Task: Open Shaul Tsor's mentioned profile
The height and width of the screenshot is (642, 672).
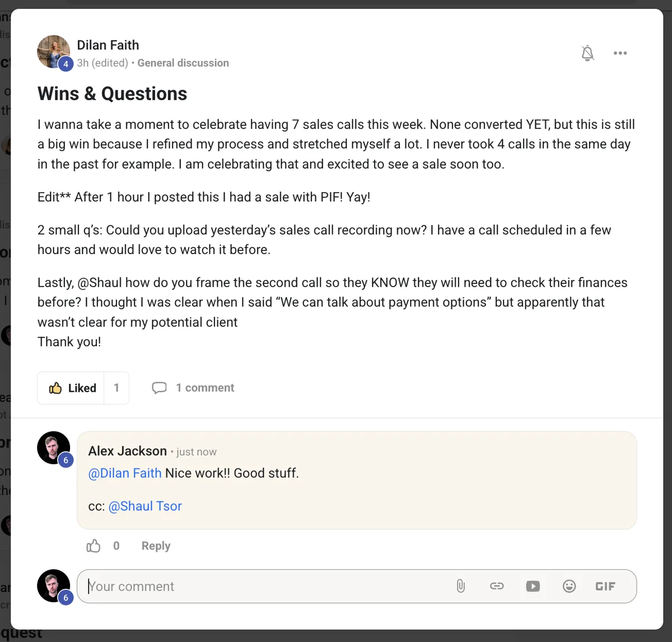Action: tap(145, 505)
